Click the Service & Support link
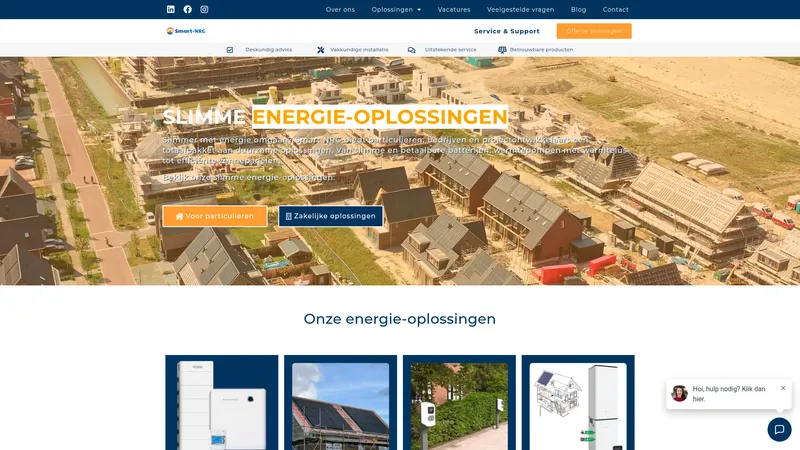The image size is (800, 450). click(x=507, y=31)
